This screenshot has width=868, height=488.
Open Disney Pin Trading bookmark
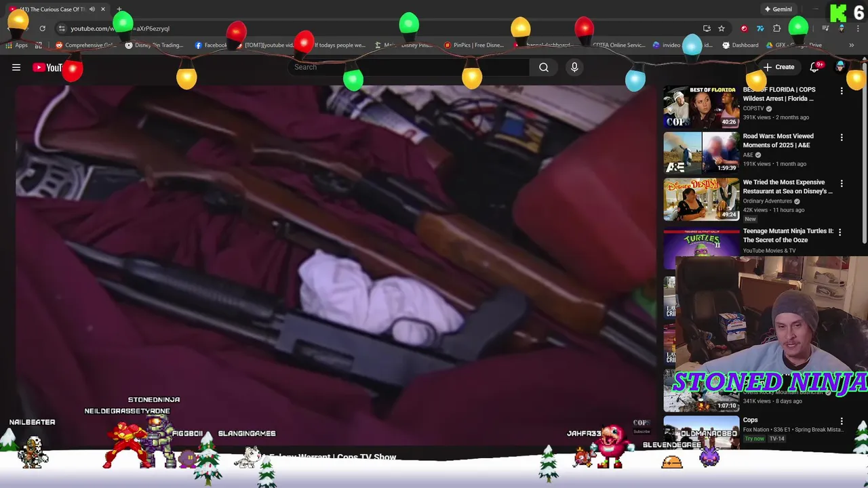tap(155, 45)
